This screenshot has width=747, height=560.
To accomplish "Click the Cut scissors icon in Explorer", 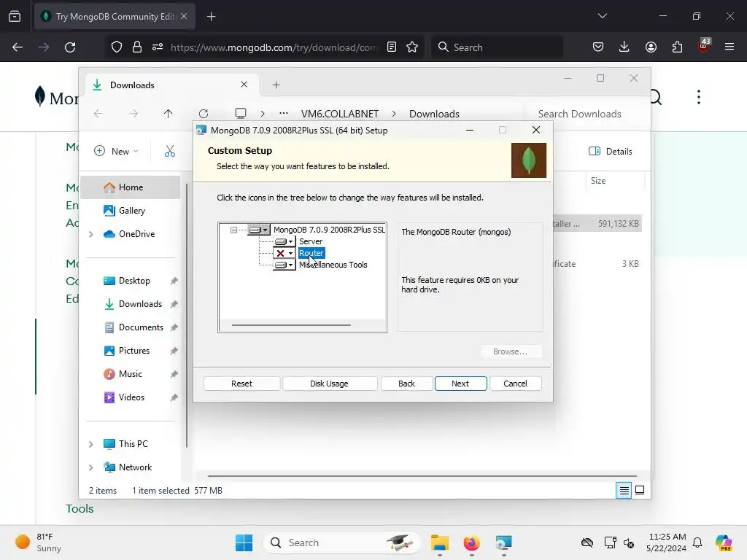I will pos(169,151).
